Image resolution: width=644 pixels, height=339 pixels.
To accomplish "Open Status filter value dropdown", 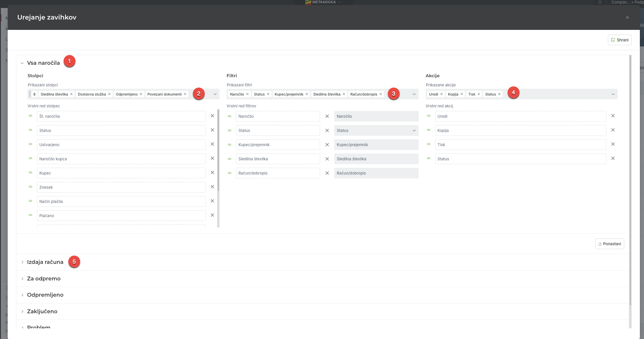I will 376,130.
